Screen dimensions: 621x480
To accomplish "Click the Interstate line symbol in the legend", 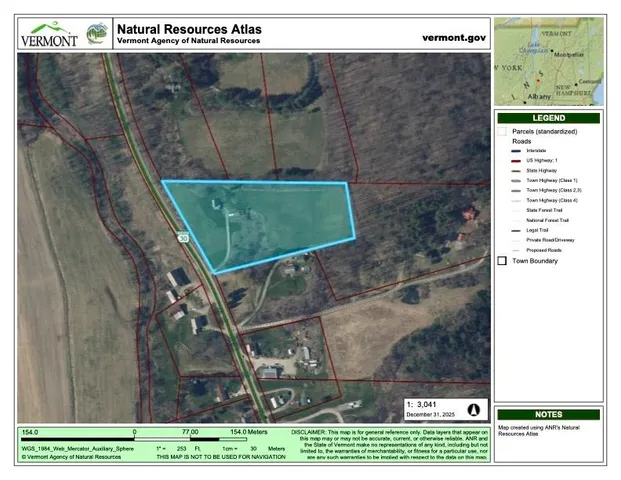I will pyautogui.click(x=516, y=151).
